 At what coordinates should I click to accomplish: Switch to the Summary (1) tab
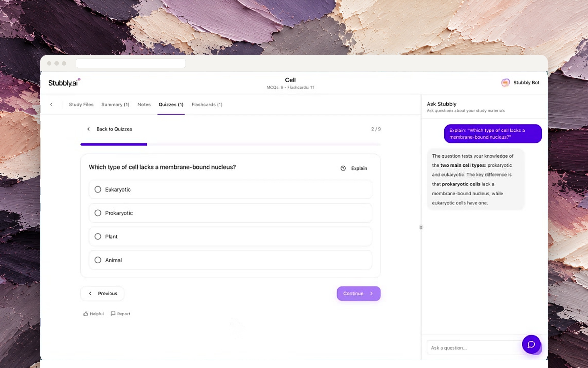(x=115, y=105)
